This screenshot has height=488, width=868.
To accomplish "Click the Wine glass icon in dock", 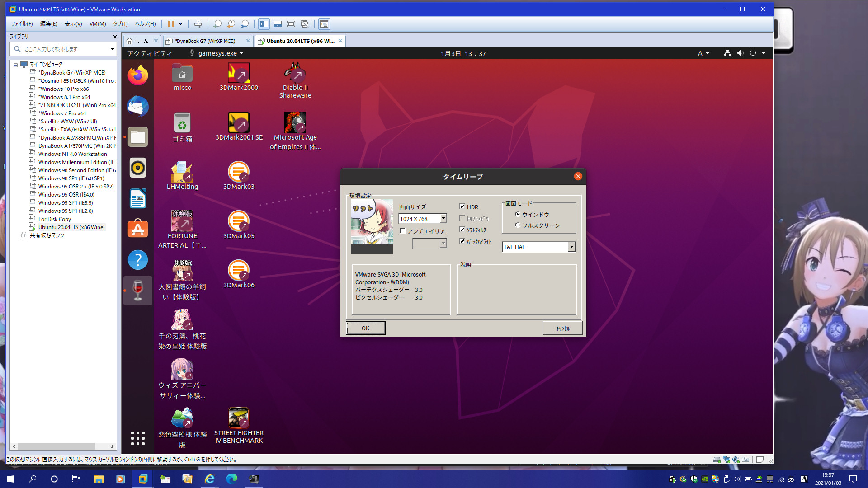I will tap(138, 291).
